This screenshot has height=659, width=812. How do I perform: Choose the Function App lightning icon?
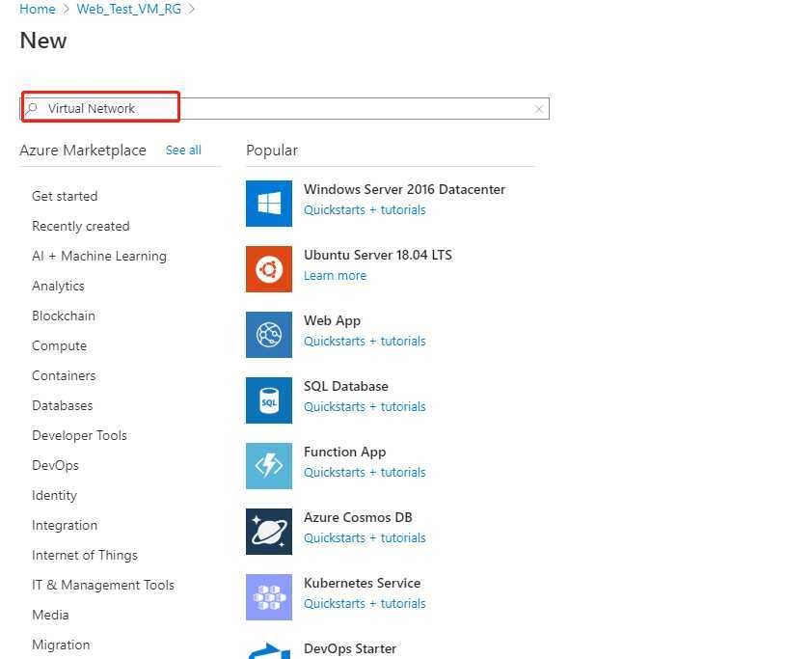[x=269, y=466]
